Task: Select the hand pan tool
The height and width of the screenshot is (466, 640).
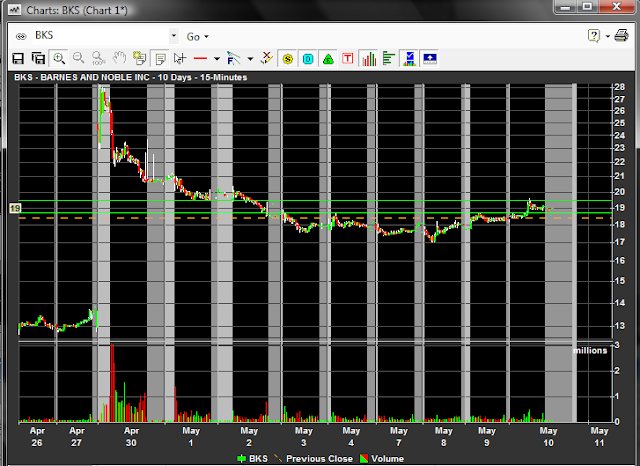Action: 119,58
